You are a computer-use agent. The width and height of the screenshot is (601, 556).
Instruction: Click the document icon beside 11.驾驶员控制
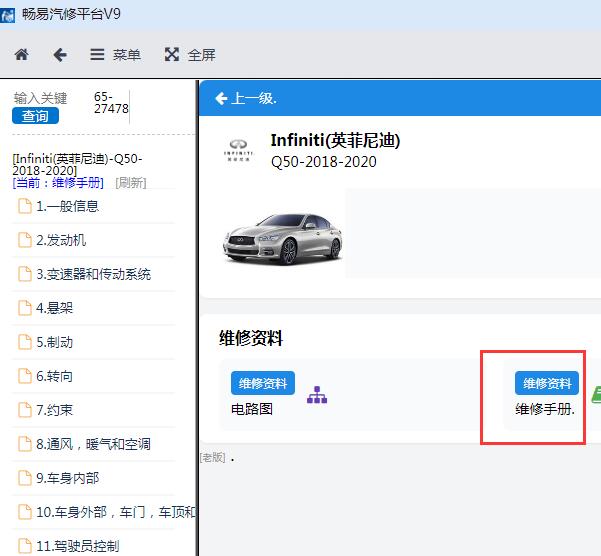pyautogui.click(x=25, y=546)
